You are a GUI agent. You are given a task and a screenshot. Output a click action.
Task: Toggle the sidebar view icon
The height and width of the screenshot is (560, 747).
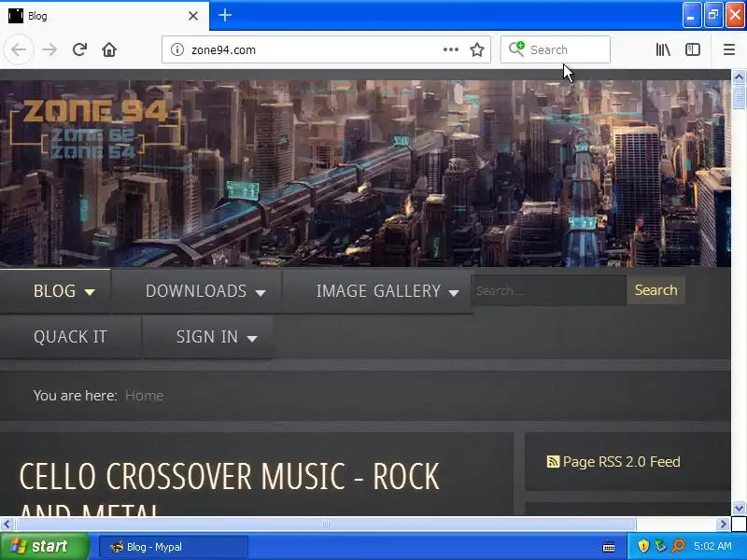point(693,49)
